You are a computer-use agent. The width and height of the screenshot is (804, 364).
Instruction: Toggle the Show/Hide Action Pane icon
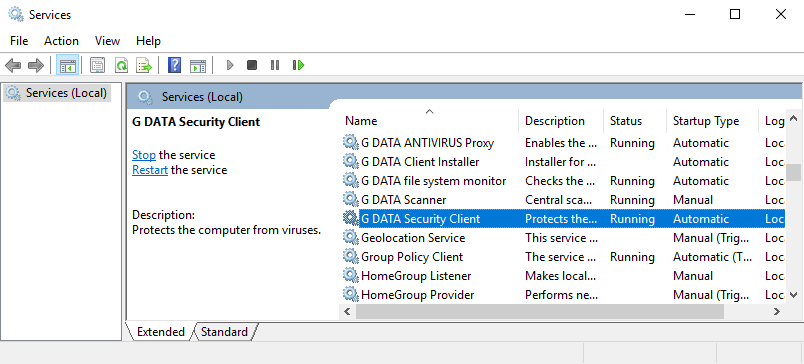(x=198, y=65)
